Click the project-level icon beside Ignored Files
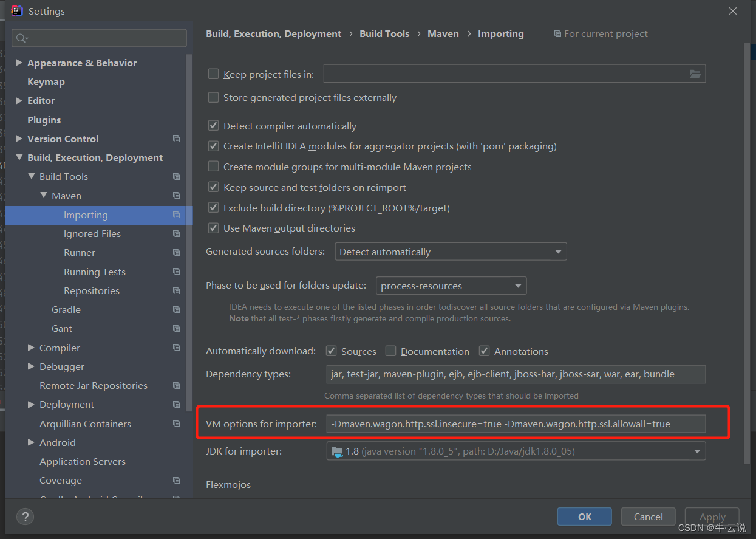 click(x=176, y=234)
